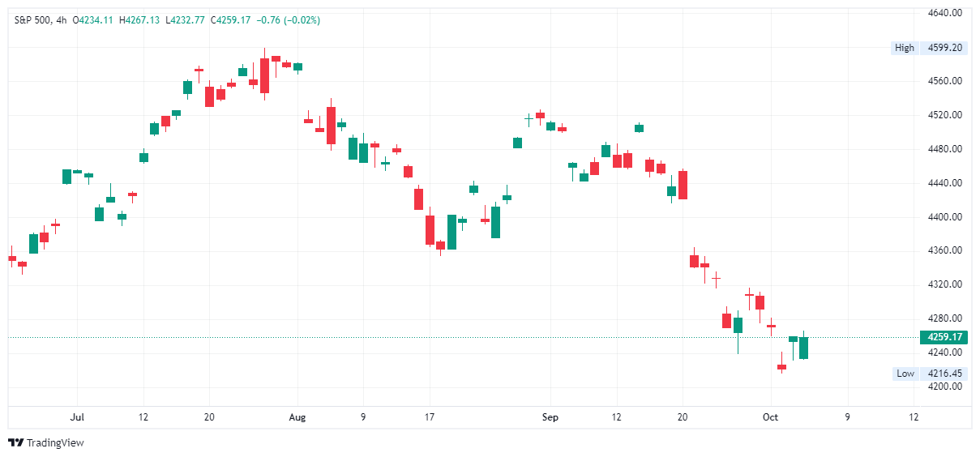Screen dimensions: 980x457
Task: Click the Low label tag
Action: click(905, 374)
